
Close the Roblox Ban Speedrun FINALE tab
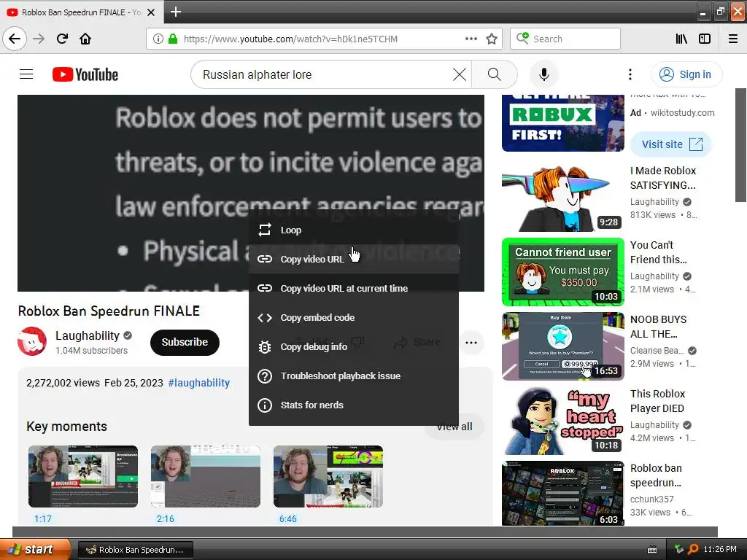(151, 12)
